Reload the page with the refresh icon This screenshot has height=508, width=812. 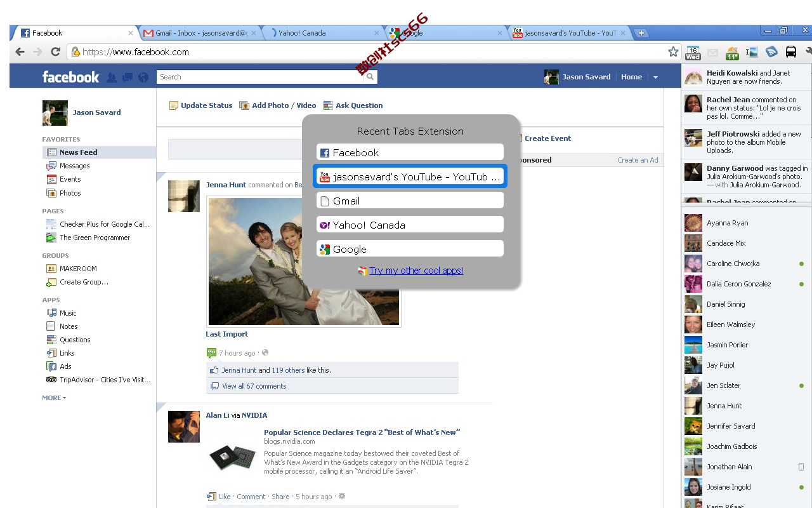tap(56, 52)
